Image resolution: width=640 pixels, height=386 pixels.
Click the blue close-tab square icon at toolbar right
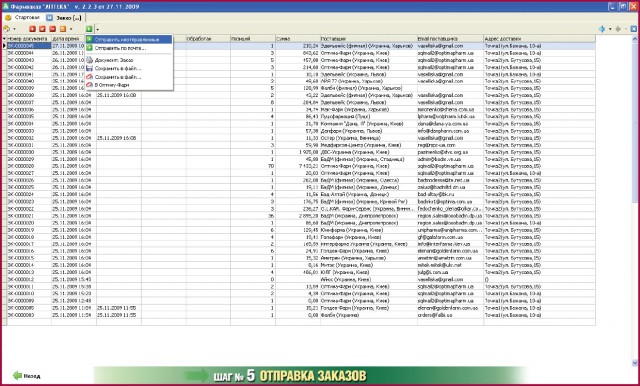[633, 29]
